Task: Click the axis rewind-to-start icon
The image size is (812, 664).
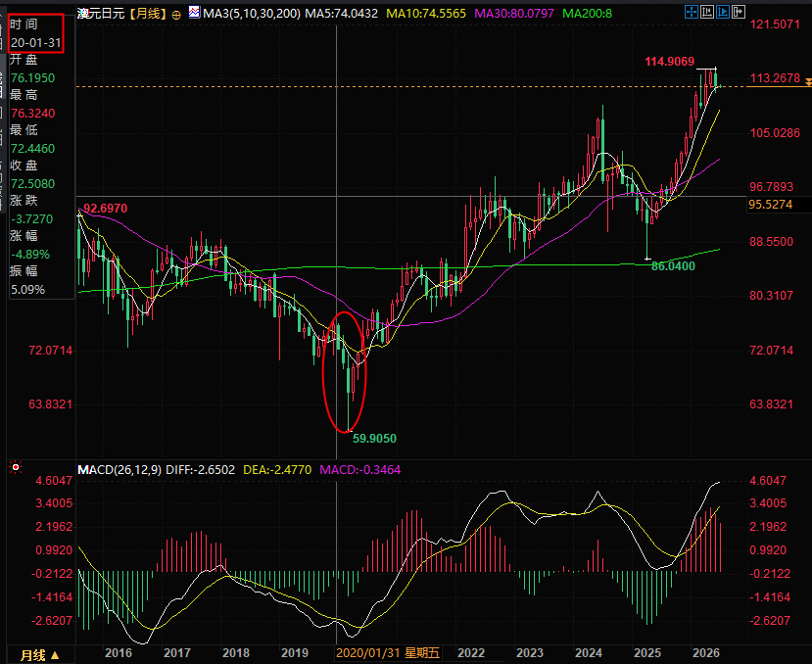Action: point(707,12)
